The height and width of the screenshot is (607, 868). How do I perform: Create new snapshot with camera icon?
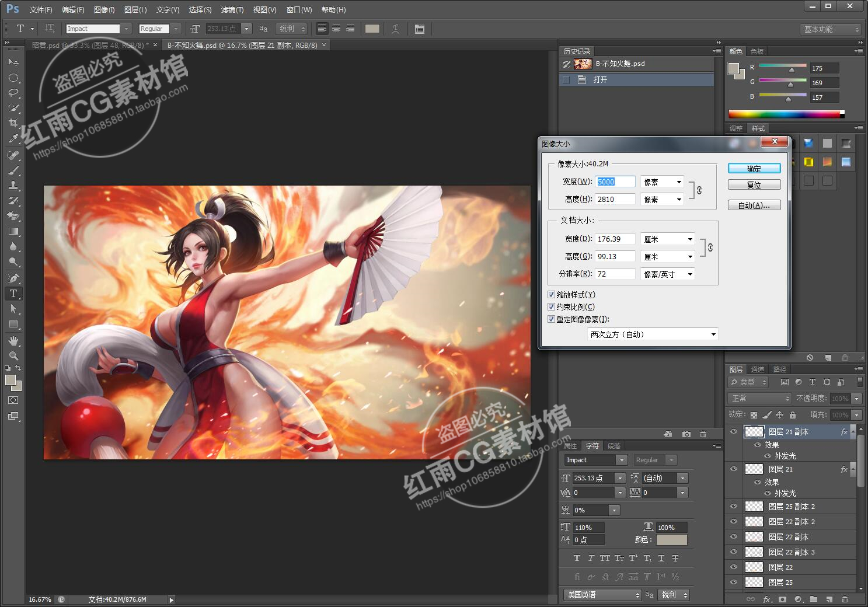pos(686,434)
